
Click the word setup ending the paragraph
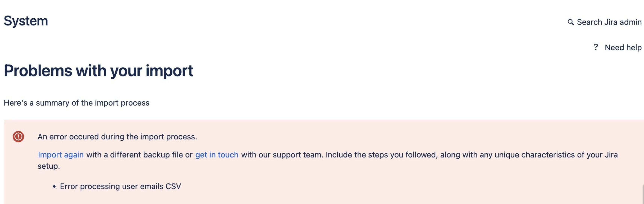[49, 166]
